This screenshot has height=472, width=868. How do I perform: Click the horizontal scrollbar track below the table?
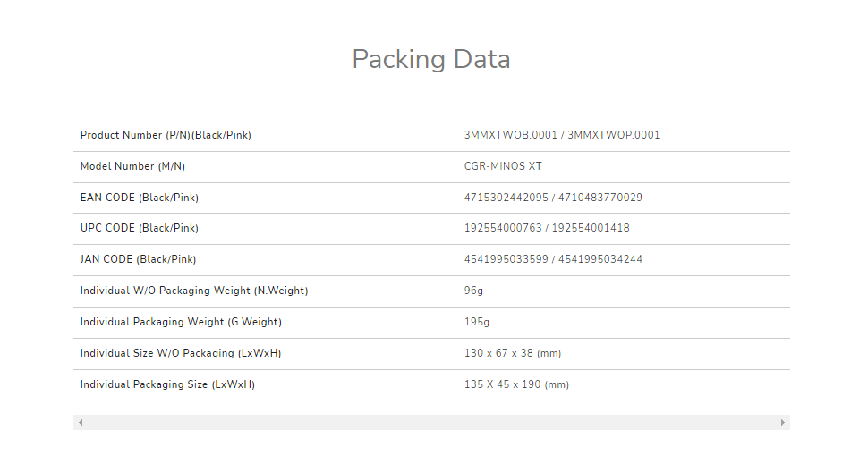pos(431,422)
